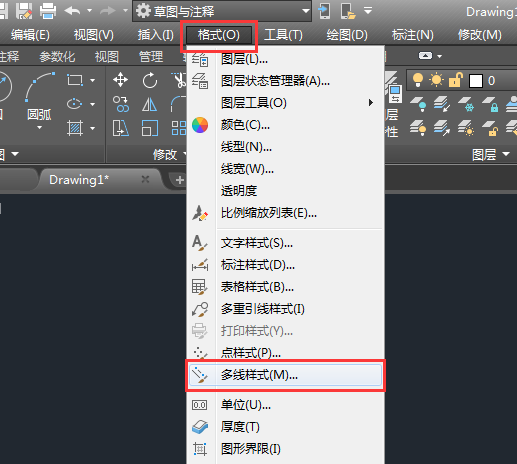
Task: Select the Drawing1* file tab
Action: tap(100, 180)
